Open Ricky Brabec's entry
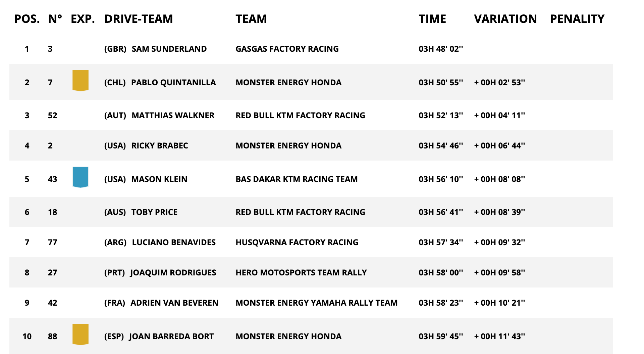The height and width of the screenshot is (354, 644). [160, 146]
